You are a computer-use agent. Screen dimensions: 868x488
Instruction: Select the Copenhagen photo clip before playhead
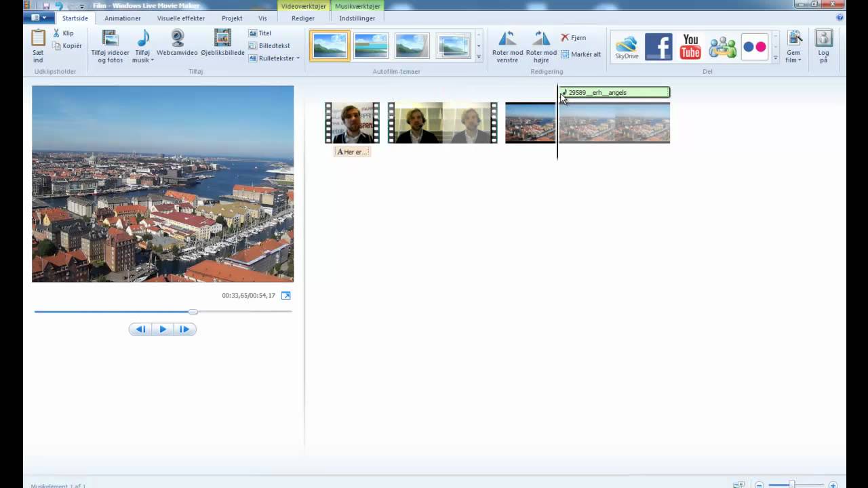[530, 123]
